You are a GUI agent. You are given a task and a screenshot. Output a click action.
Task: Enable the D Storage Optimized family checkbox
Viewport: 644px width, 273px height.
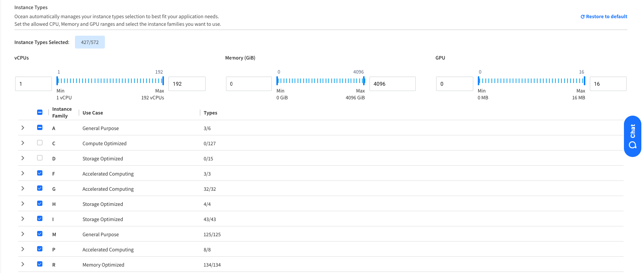(40, 158)
